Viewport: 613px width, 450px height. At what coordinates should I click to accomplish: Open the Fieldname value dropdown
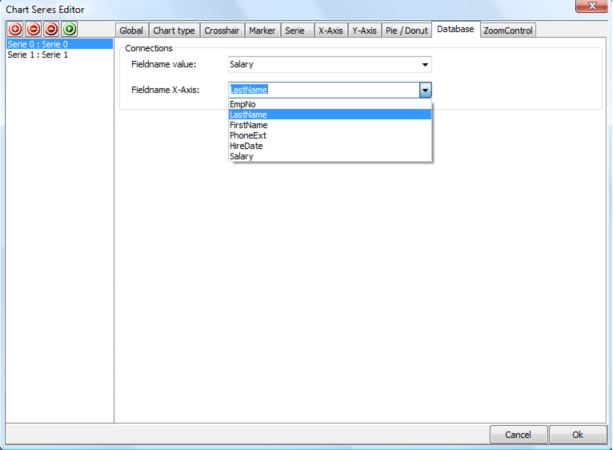[x=425, y=65]
